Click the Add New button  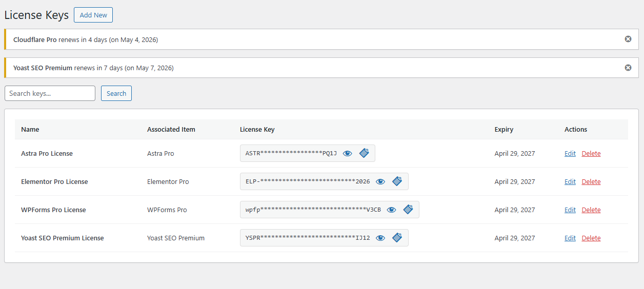[93, 15]
